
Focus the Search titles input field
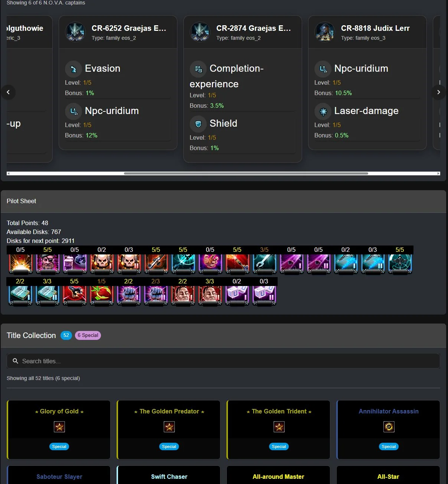point(223,361)
